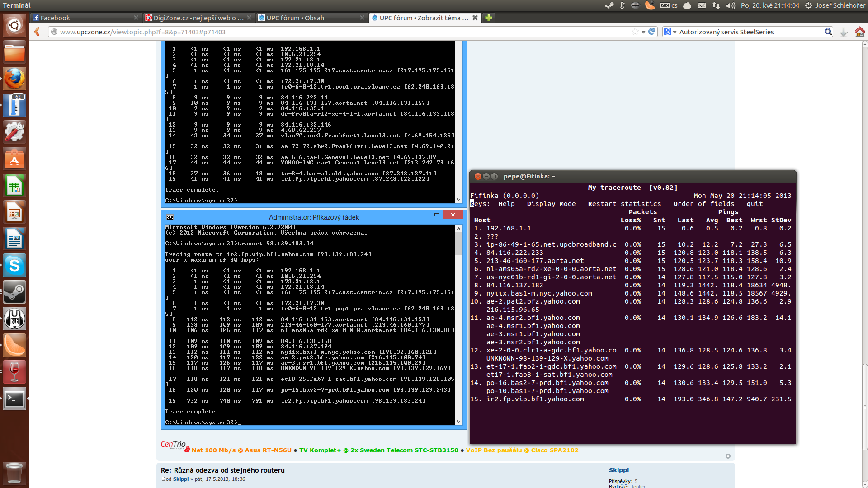Open the URL history dropdown arrow
868x488 pixels.
pyautogui.click(x=643, y=32)
